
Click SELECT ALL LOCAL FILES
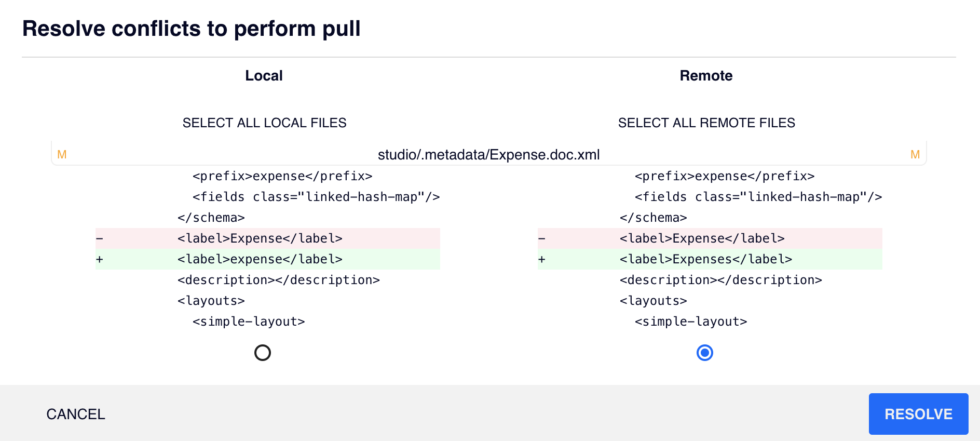(264, 123)
